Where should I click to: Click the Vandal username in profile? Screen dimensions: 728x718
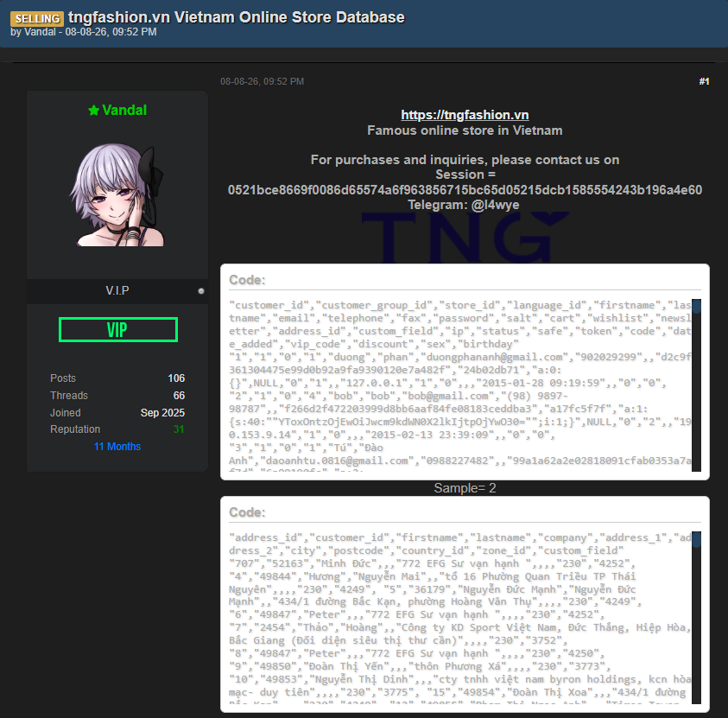pos(124,110)
